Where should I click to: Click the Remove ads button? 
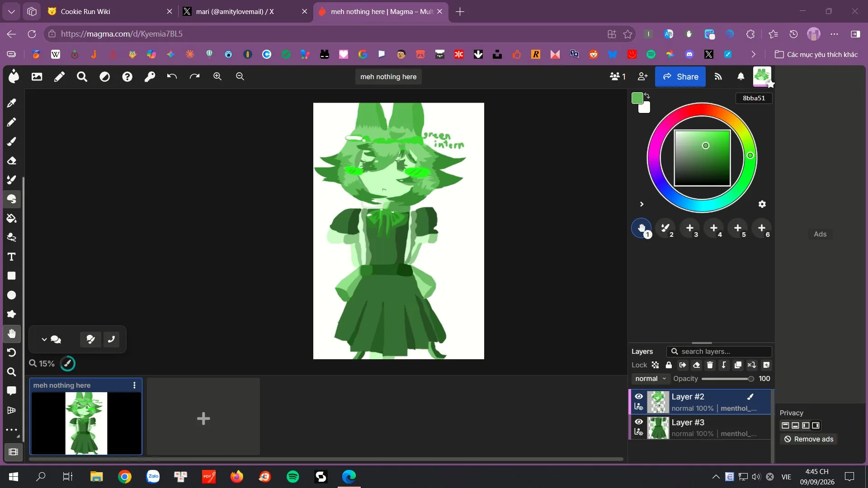809,439
